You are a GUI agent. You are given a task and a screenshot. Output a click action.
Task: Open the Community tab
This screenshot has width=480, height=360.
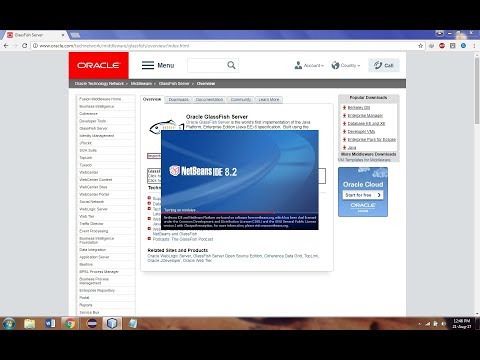[241, 100]
